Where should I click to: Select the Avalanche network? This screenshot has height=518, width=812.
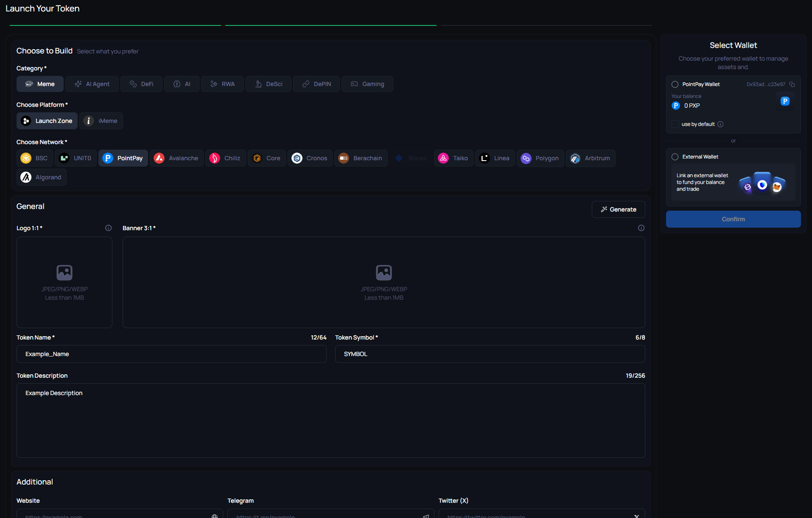coord(176,158)
